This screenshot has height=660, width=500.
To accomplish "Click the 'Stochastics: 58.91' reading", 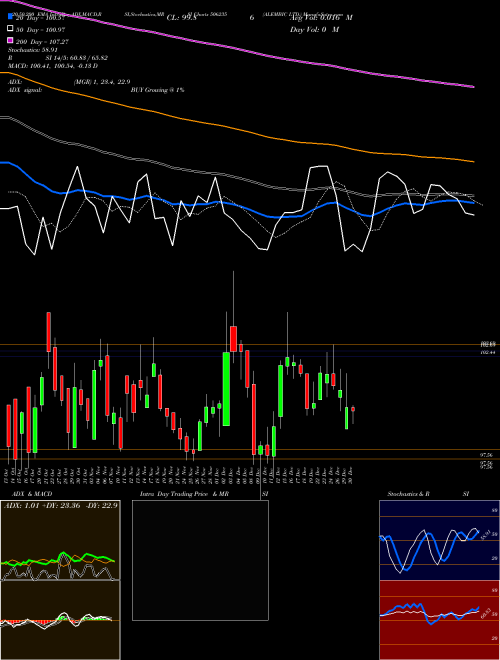I will pyautogui.click(x=33, y=50).
